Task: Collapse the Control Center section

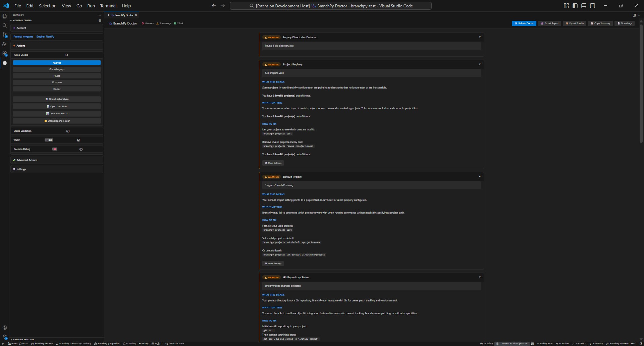Action: pyautogui.click(x=22, y=20)
